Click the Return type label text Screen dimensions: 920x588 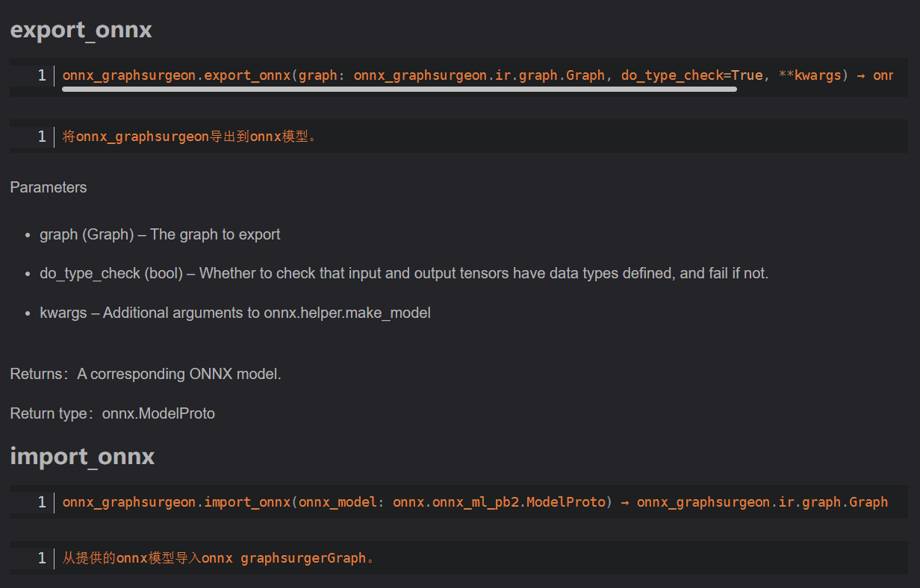tap(46, 413)
